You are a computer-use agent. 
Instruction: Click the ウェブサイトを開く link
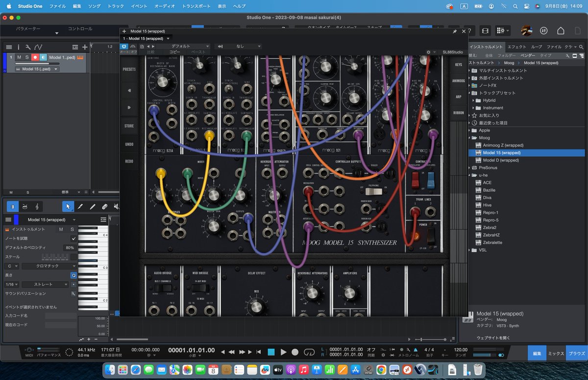coord(493,337)
